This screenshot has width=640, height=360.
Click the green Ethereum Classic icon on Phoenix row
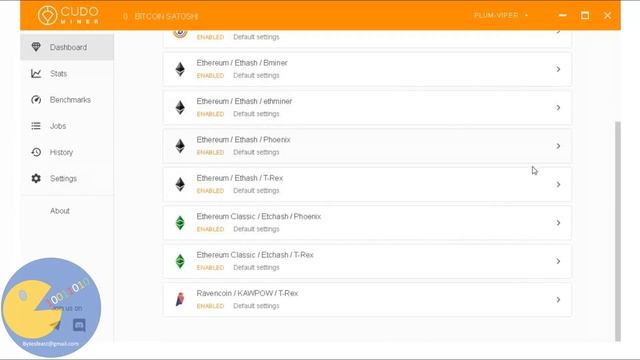tap(180, 222)
